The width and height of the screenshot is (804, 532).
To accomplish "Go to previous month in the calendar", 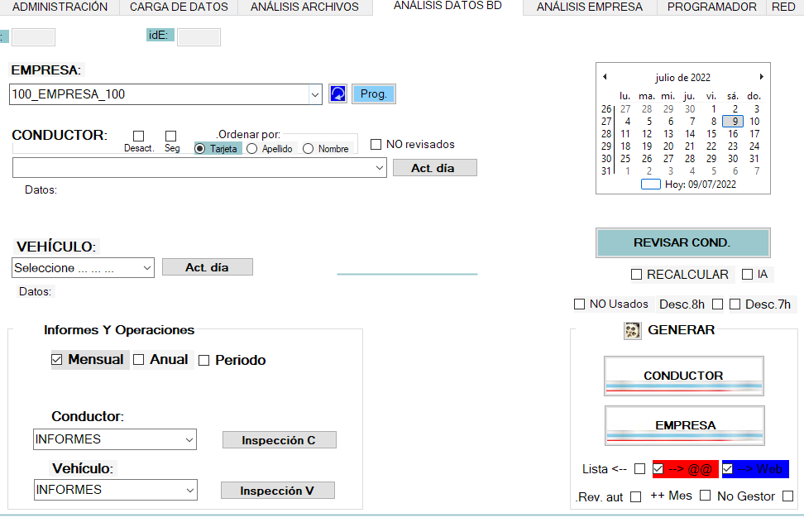I will (x=605, y=75).
